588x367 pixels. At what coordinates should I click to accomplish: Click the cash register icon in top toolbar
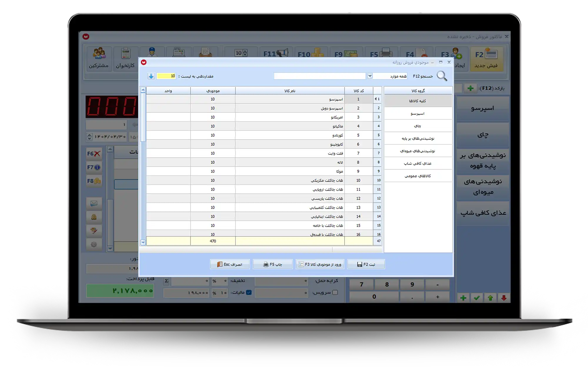click(x=179, y=52)
